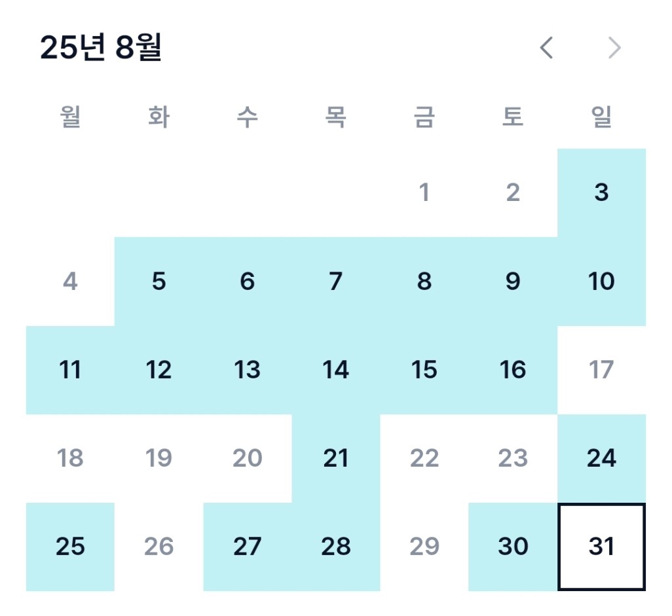Go to next month using right chevron
Image resolution: width=672 pixels, height=616 pixels.
click(614, 48)
